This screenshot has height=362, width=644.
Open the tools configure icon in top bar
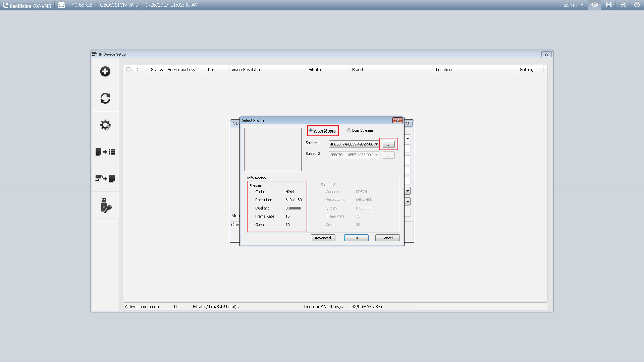[623, 5]
